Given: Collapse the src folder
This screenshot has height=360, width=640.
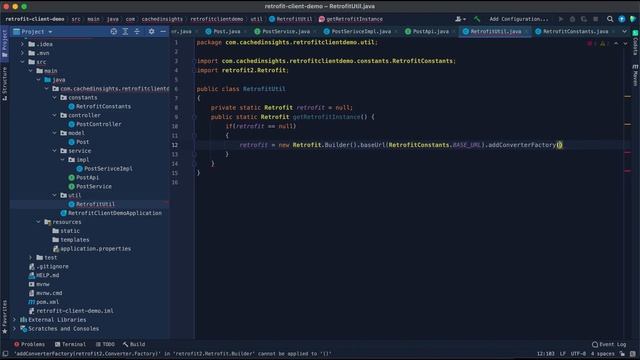Looking at the screenshot, I should pos(22,62).
